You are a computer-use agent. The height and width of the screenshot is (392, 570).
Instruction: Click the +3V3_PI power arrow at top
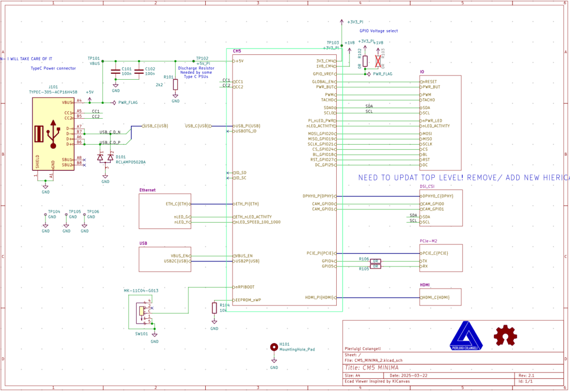pyautogui.click(x=341, y=22)
